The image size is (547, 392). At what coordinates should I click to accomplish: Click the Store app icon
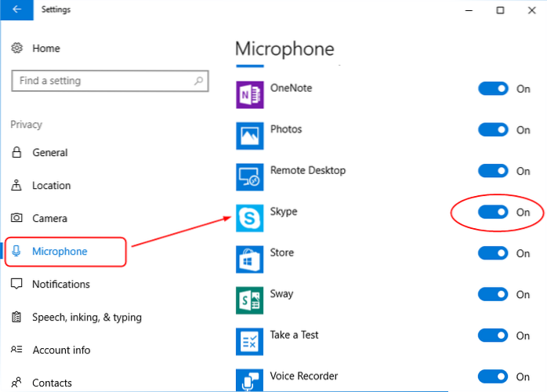[250, 260]
